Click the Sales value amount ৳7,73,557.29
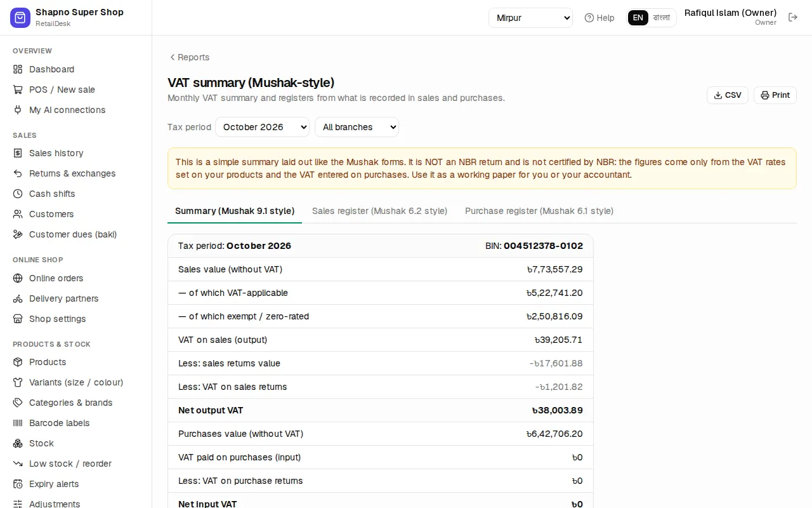Viewport: 812px width, 508px height. (554, 269)
